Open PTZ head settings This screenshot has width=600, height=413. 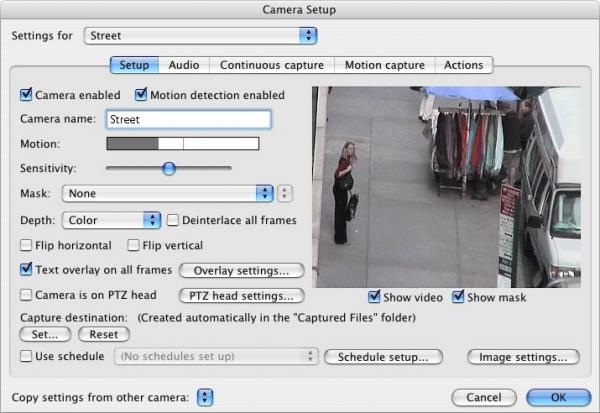click(x=242, y=296)
